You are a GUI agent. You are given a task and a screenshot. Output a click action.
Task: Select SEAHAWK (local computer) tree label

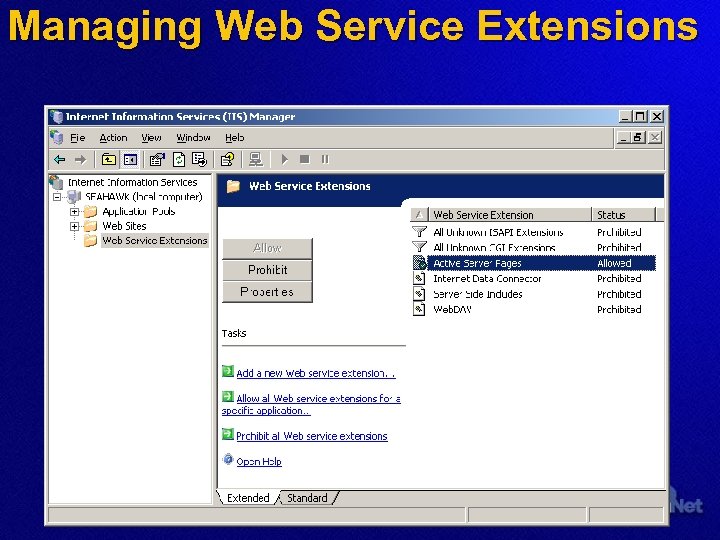click(144, 197)
